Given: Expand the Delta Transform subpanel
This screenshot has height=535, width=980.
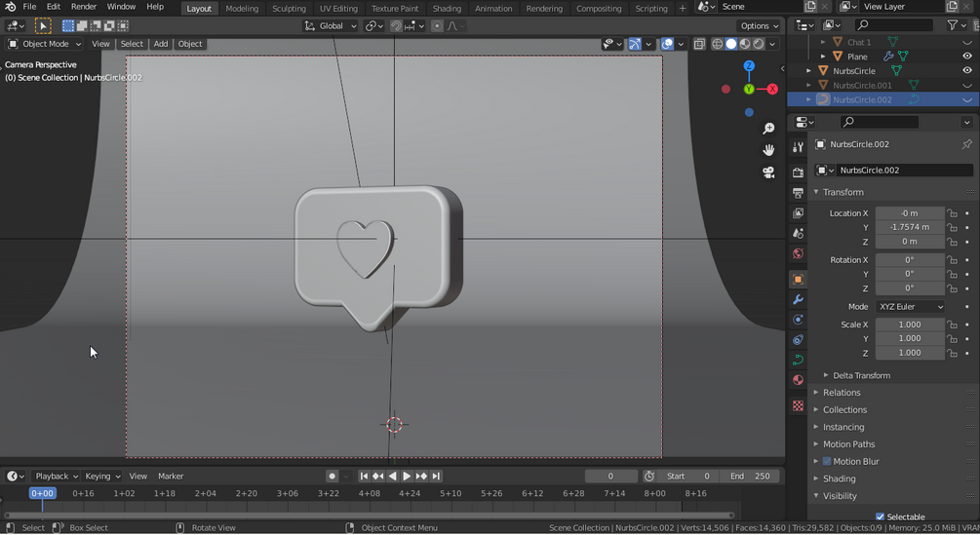Looking at the screenshot, I should tap(861, 376).
